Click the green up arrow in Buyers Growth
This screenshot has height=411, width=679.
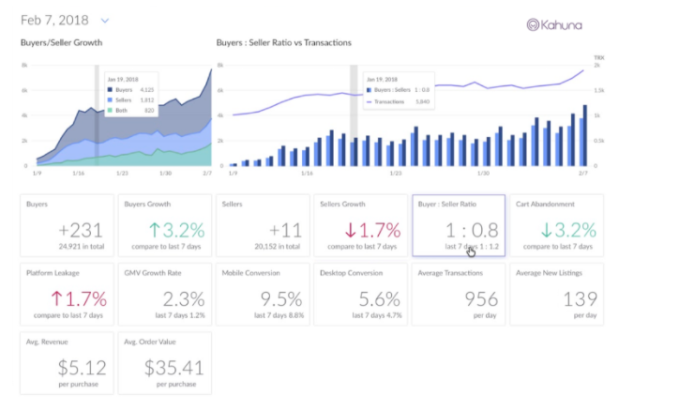point(155,230)
